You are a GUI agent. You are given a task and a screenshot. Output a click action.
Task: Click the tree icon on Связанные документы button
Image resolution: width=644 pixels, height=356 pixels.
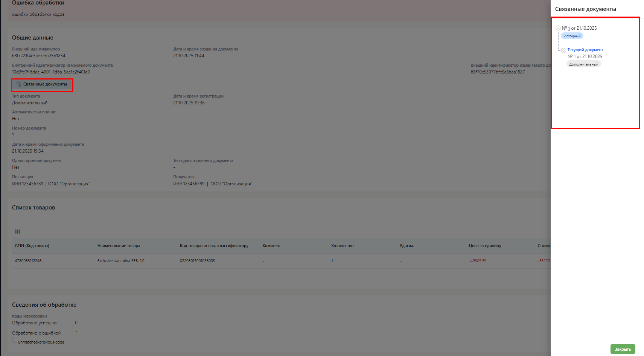tap(18, 84)
